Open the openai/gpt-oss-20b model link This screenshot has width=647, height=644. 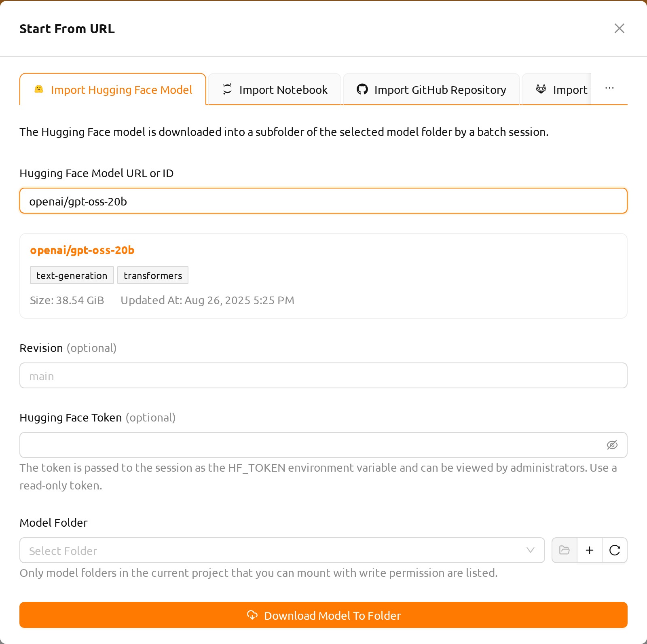tap(82, 250)
